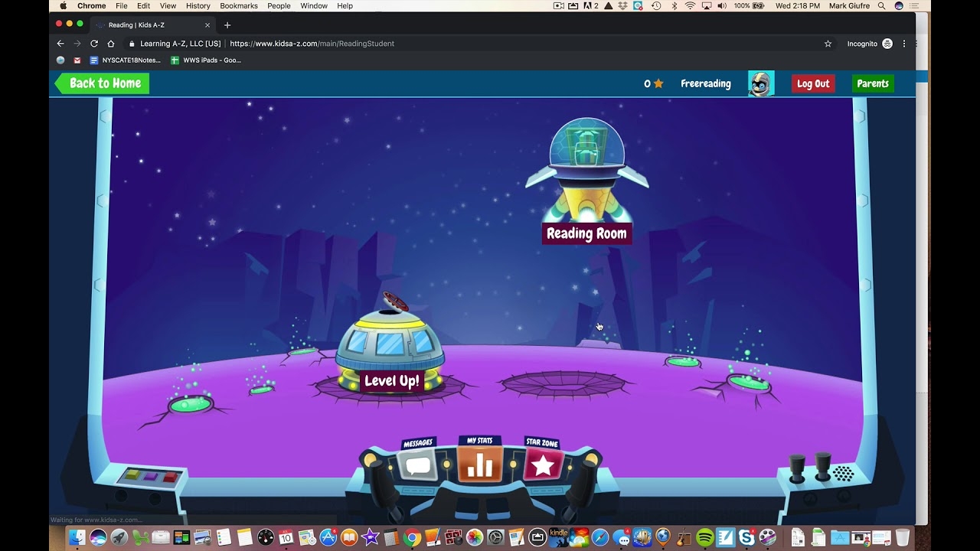Click the student's robot avatar
980x551 pixels.
coord(760,83)
